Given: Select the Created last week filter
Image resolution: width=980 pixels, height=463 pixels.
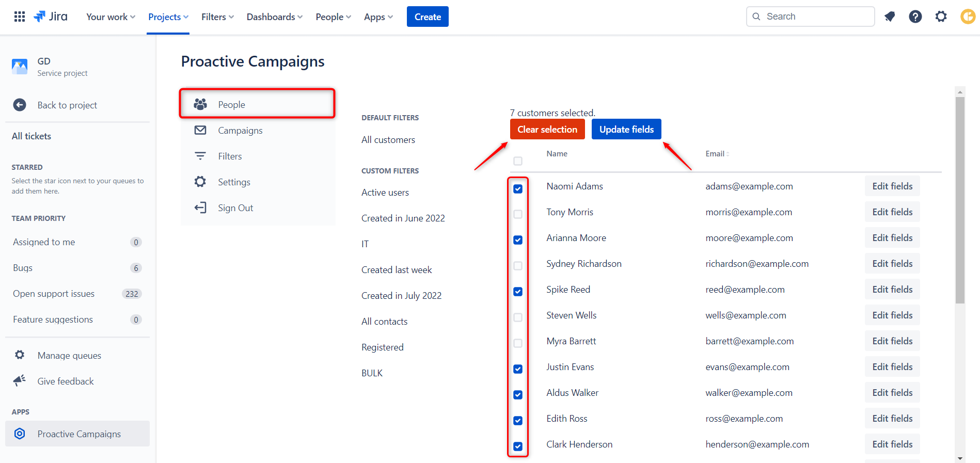Looking at the screenshot, I should 397,269.
